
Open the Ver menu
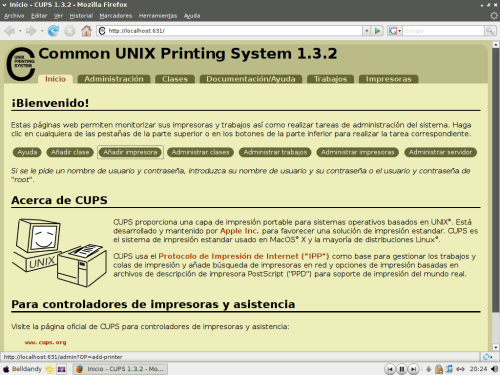tap(58, 16)
